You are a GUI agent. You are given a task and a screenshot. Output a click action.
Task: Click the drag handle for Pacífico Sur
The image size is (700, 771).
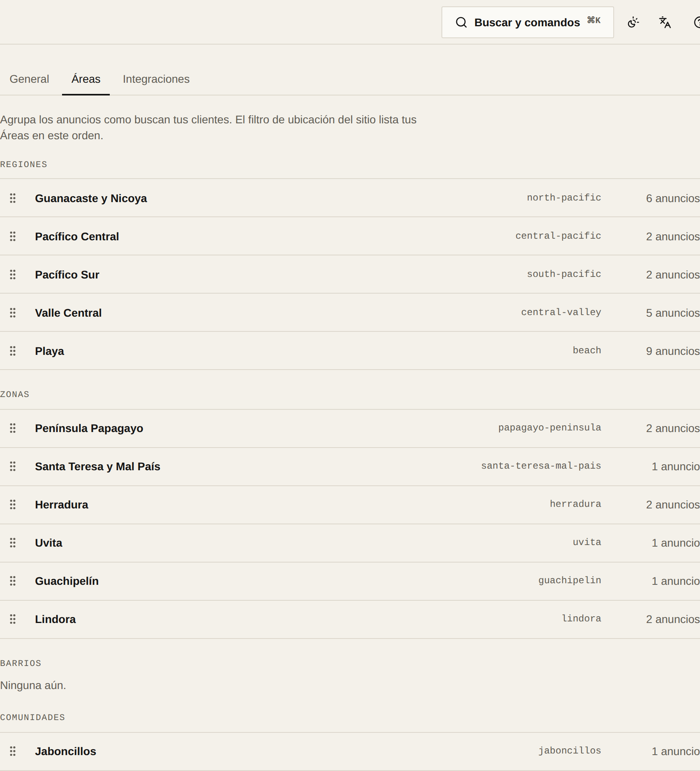[x=13, y=275]
